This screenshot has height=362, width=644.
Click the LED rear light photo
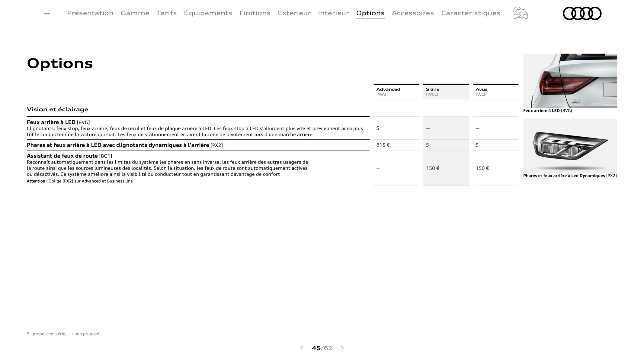pyautogui.click(x=570, y=81)
